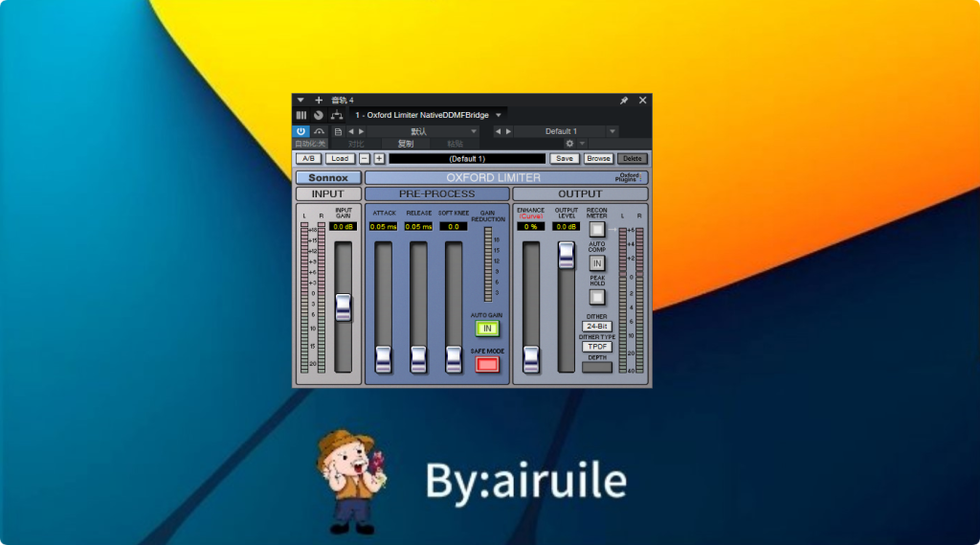The width and height of the screenshot is (980, 545).
Task: Click the Output L/R level meter
Action: click(631, 301)
